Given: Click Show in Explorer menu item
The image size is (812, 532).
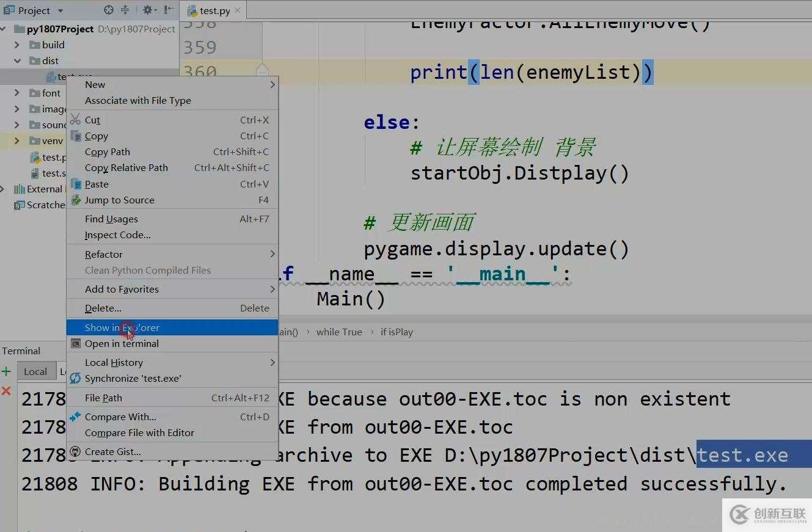Looking at the screenshot, I should (x=172, y=327).
